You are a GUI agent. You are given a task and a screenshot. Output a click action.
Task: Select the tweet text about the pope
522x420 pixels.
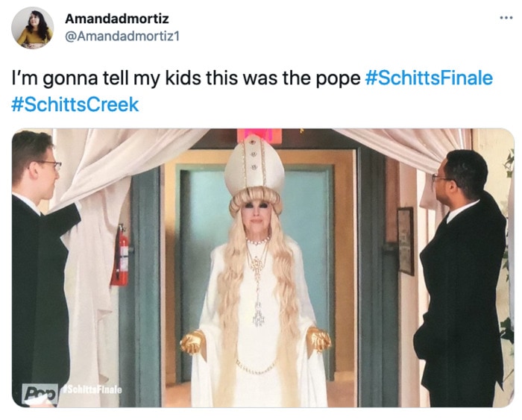[x=186, y=78]
